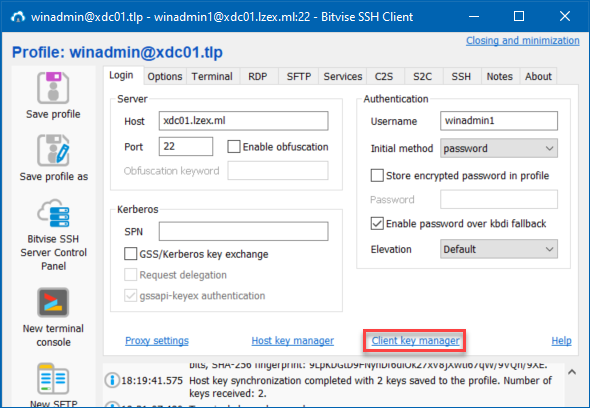Click the info icon beside 18:19:41.575 log entry
Screen dimensions: 590x408
[x=112, y=380]
